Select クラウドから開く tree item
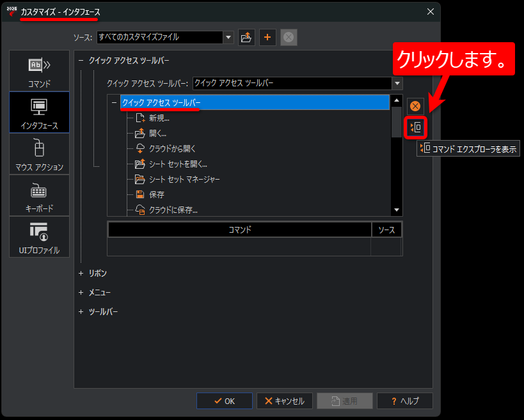 [x=172, y=148]
